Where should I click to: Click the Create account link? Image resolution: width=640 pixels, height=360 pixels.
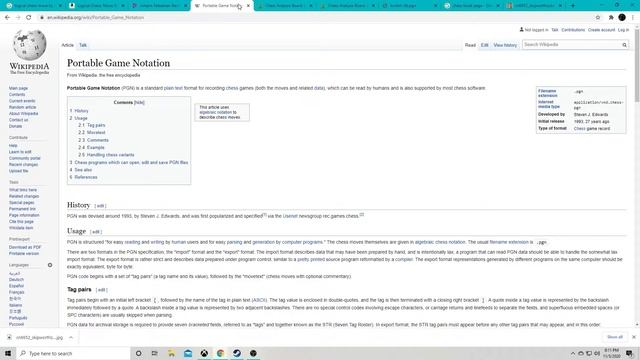(601, 30)
